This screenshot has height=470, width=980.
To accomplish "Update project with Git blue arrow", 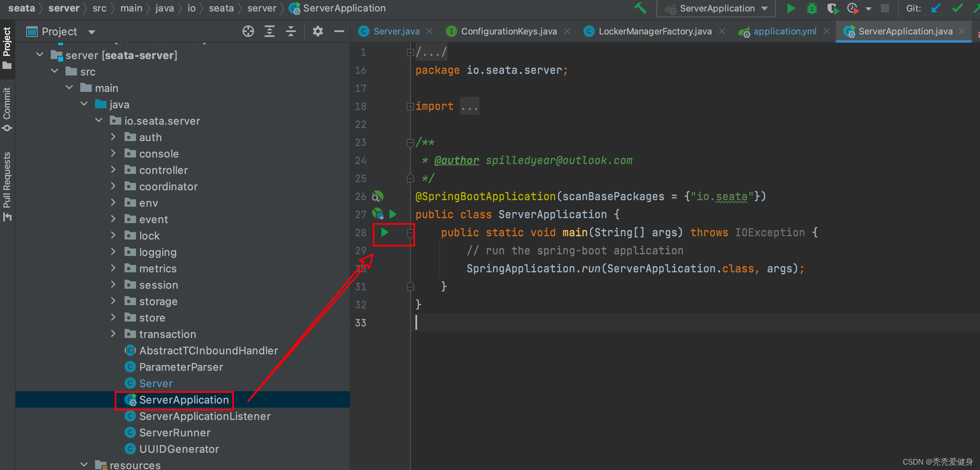I will point(935,8).
